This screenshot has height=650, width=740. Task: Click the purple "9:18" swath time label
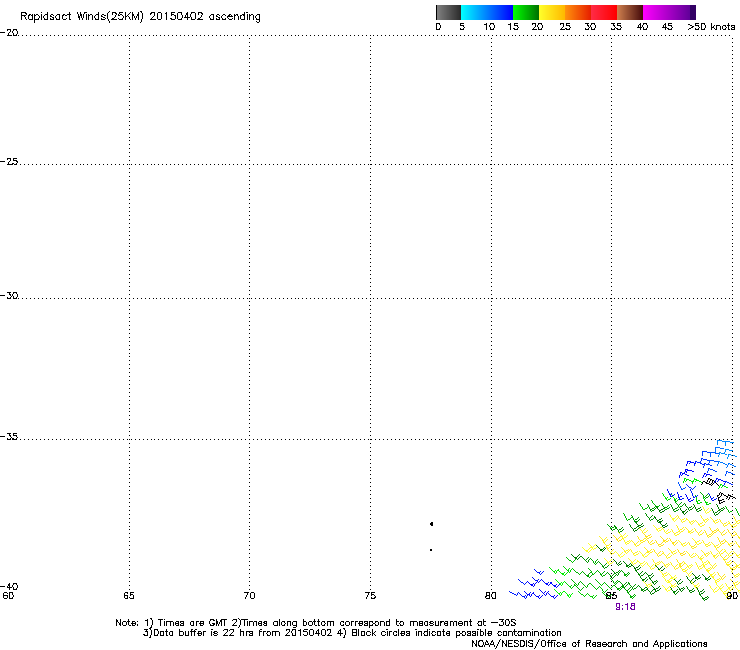tap(625, 607)
